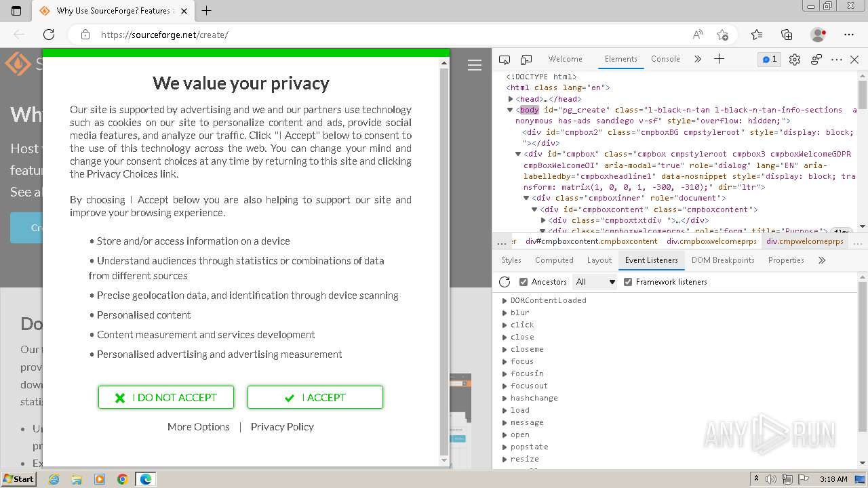Viewport: 868px width, 488px height.
Task: Open DevTools feedback/experiments icon
Action: pyautogui.click(x=816, y=60)
